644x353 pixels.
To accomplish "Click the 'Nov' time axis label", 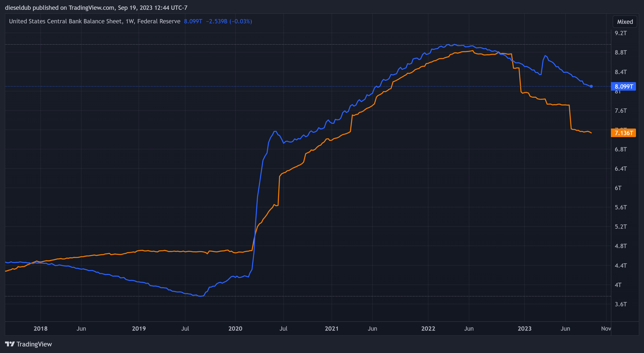I will pos(606,328).
